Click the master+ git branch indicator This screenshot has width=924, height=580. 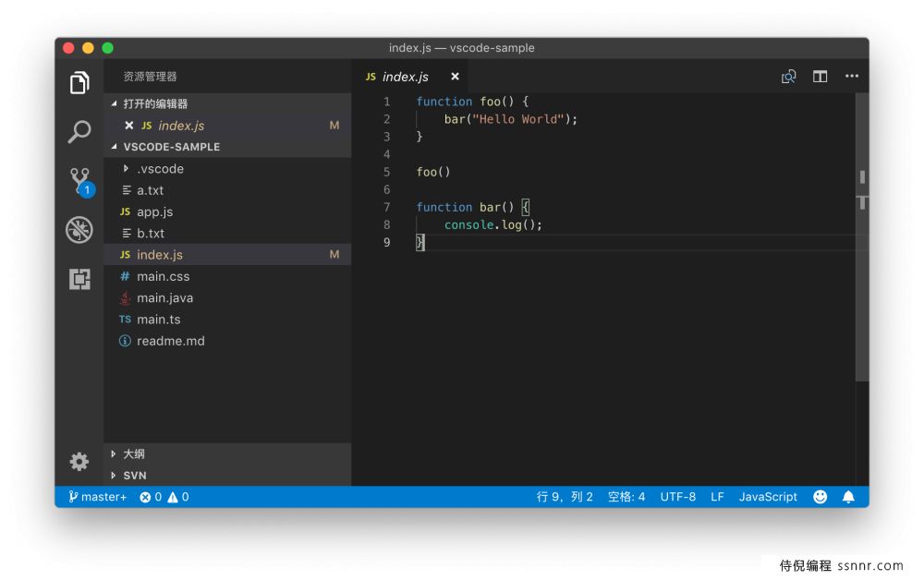click(x=98, y=497)
